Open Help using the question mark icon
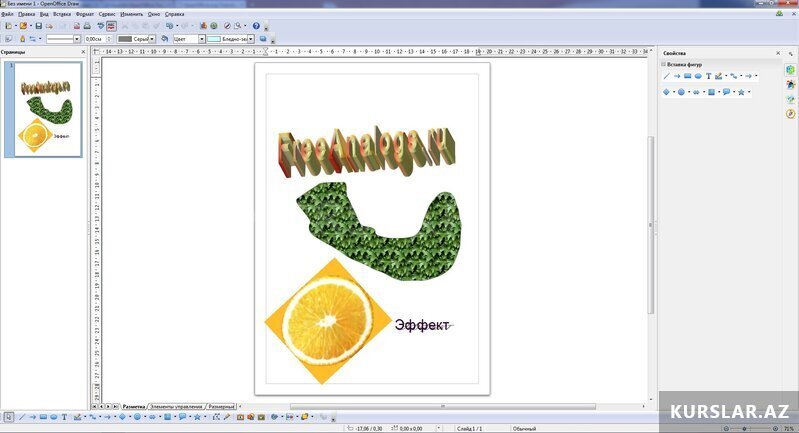 [x=256, y=26]
